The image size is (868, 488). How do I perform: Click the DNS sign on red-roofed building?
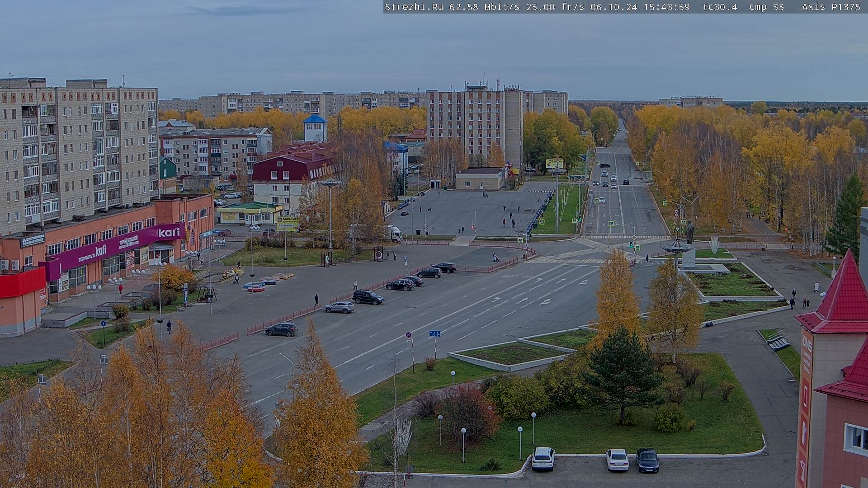click(807, 343)
